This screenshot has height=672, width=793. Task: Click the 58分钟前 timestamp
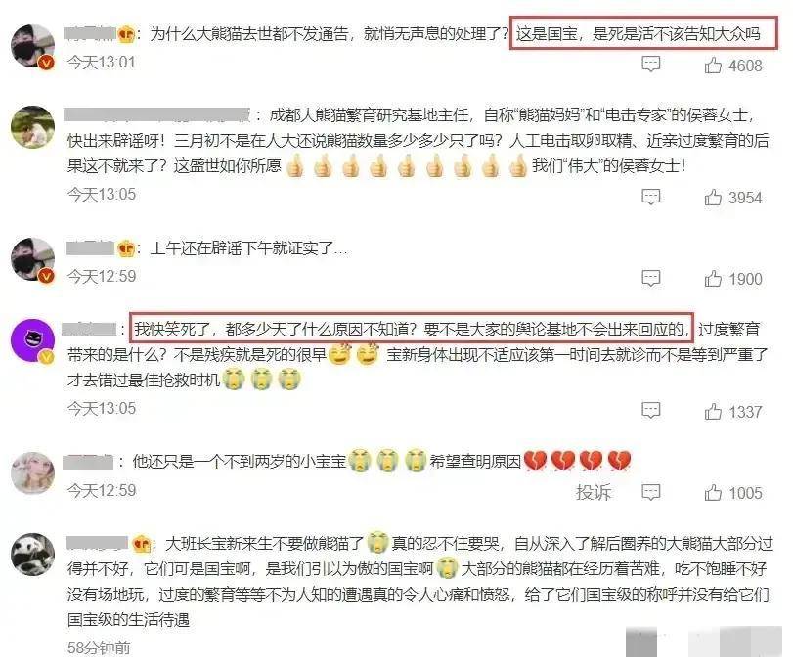99,648
